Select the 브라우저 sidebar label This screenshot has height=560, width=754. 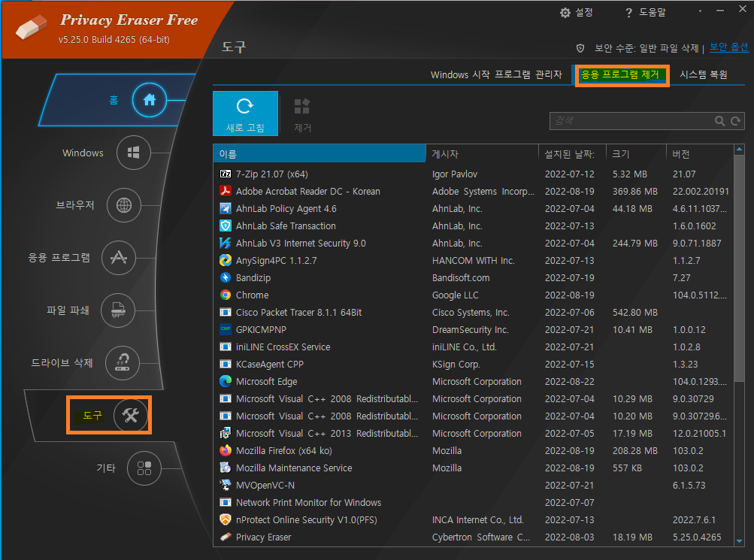(x=75, y=205)
